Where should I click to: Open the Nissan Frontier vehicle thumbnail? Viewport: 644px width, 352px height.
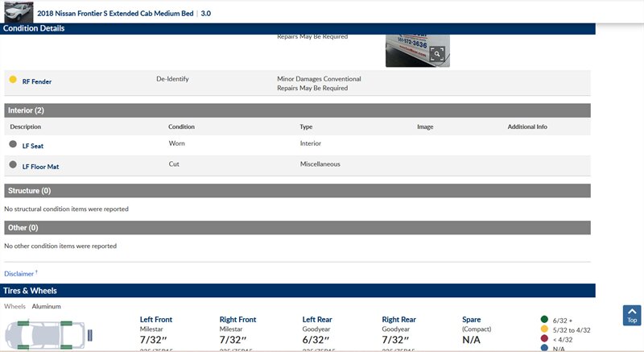click(x=19, y=13)
